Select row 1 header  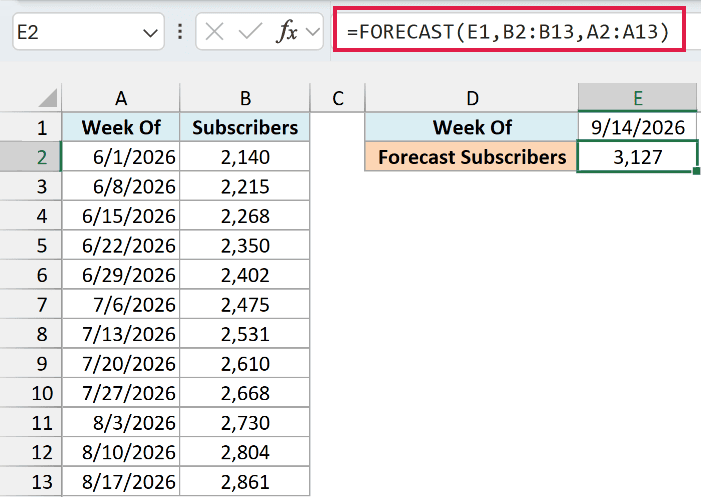click(30, 127)
